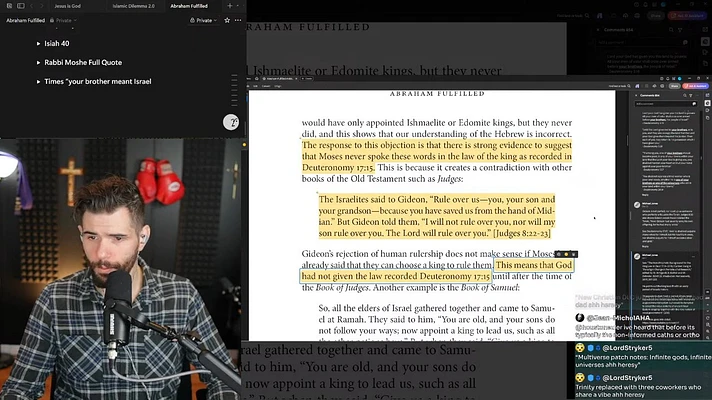Click the first icon in highlight popup toolbar
This screenshot has width=712, height=400.
coord(559,254)
